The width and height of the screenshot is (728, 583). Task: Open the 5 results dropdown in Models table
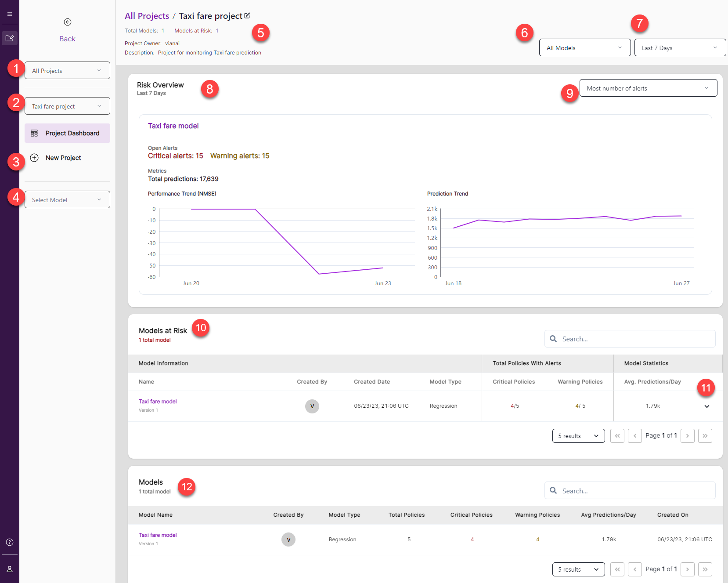[579, 569]
